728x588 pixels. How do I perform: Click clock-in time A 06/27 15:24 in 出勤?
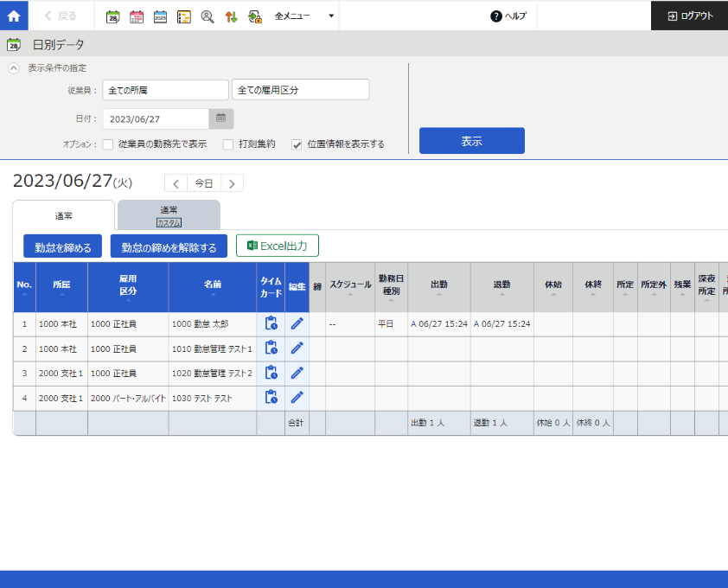point(439,324)
